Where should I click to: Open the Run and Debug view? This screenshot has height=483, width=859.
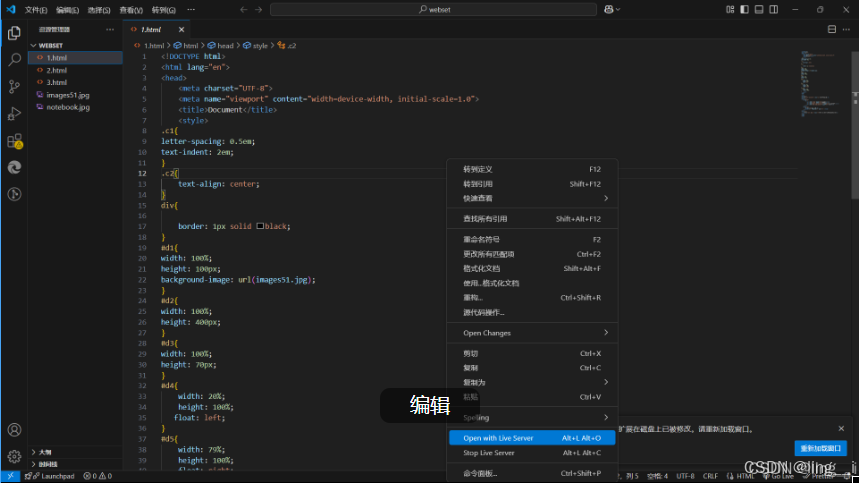(x=14, y=113)
